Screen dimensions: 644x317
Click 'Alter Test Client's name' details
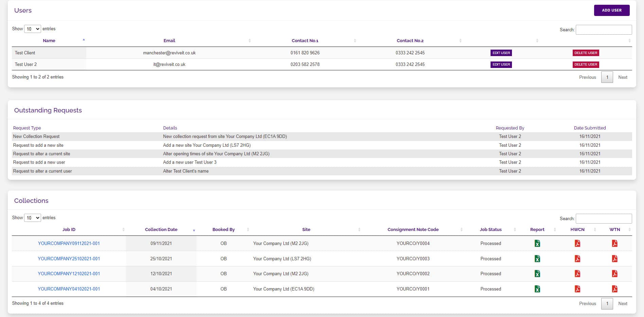pyautogui.click(x=186, y=171)
